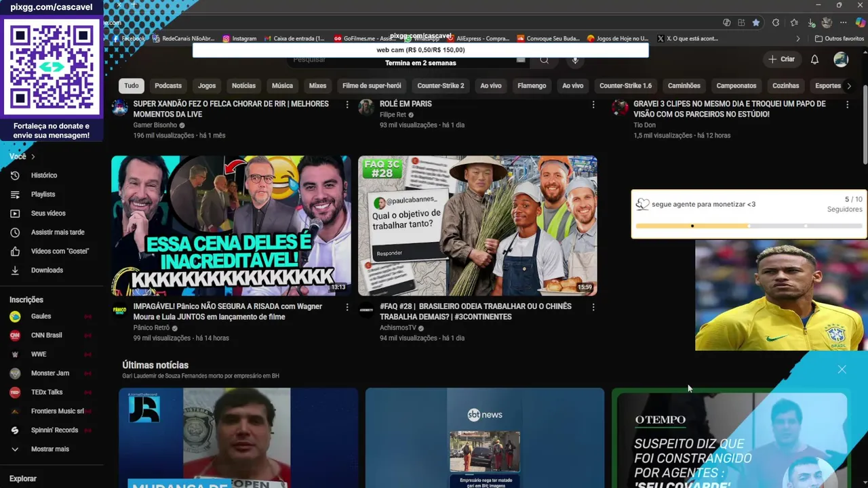Screen dimensions: 868x488
Task: Open Downloads in the sidebar
Action: [47, 270]
